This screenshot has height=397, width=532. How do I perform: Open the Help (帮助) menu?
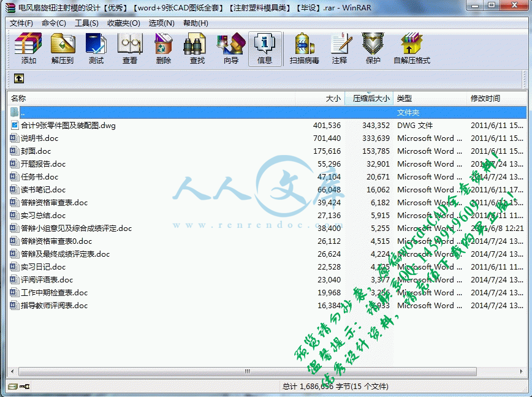coord(196,23)
